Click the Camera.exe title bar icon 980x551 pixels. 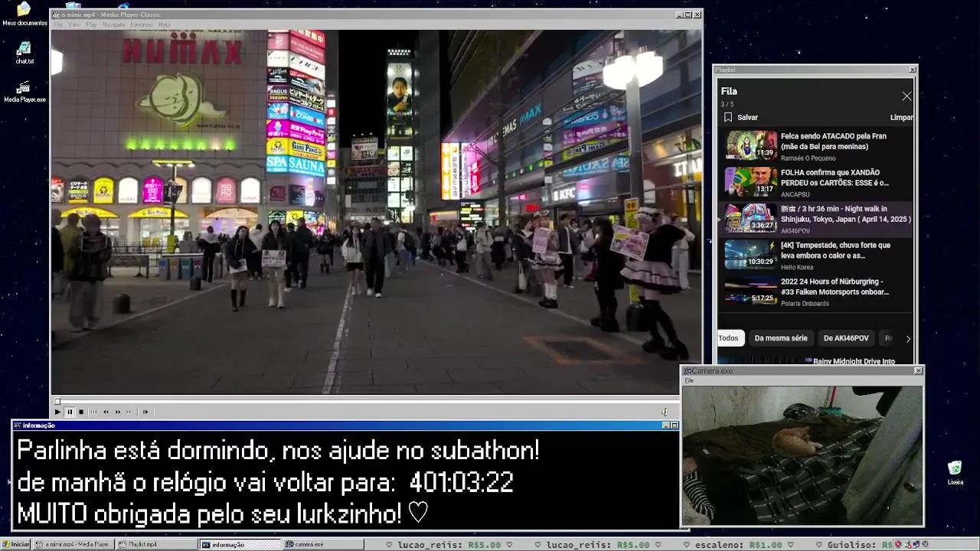click(x=688, y=370)
